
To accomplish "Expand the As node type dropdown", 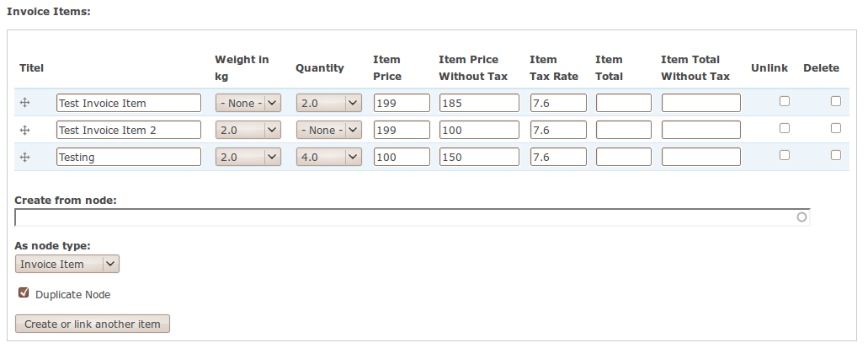I will (67, 264).
